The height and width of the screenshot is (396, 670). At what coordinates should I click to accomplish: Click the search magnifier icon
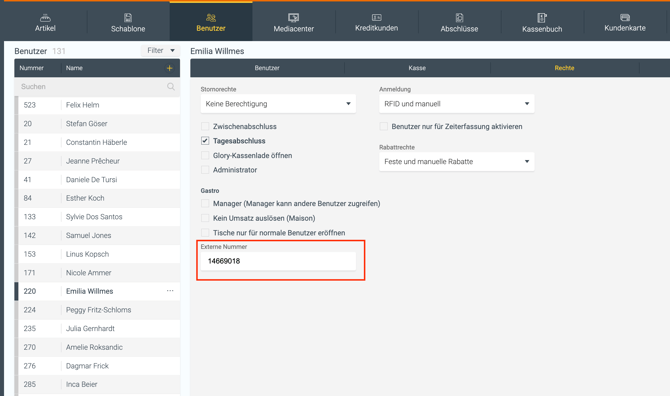(x=171, y=87)
